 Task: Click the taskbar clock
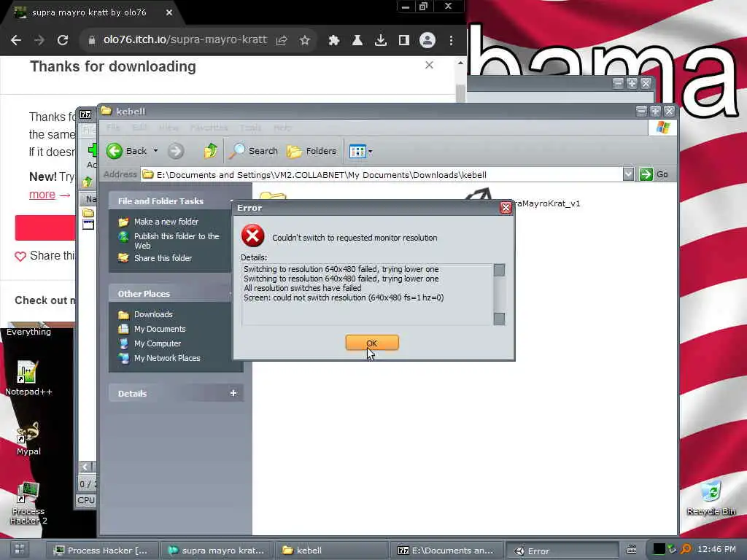pos(716,549)
